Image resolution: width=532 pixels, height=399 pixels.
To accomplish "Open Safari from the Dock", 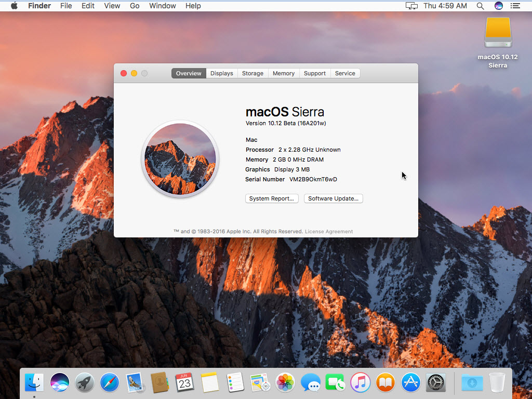I will coord(109,383).
